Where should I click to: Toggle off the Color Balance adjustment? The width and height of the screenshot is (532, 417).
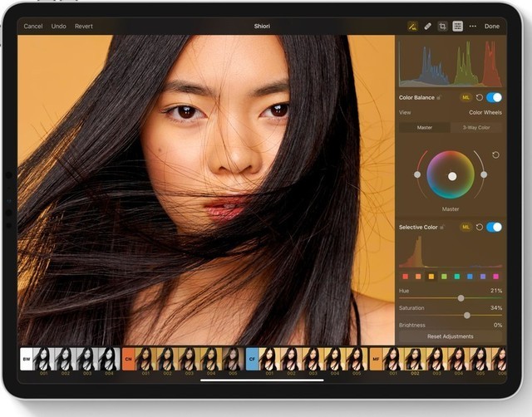[x=495, y=97]
